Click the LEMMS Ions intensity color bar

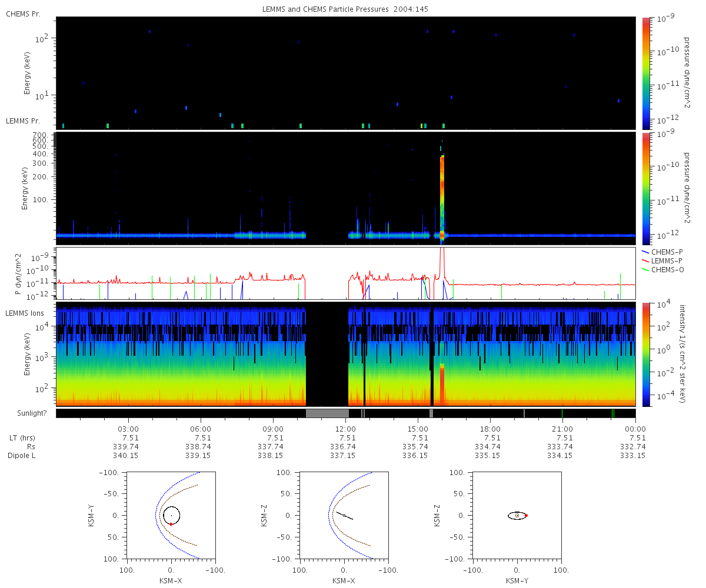[x=645, y=354]
